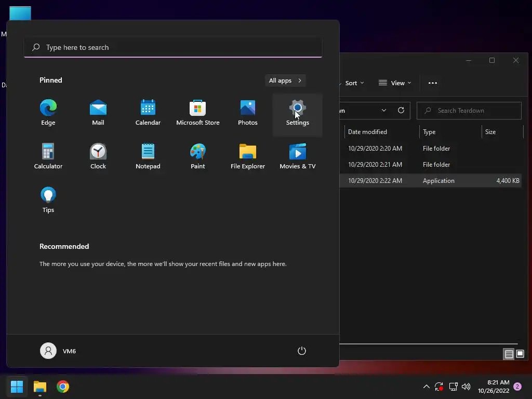Launch Movies & TV

[298, 157]
